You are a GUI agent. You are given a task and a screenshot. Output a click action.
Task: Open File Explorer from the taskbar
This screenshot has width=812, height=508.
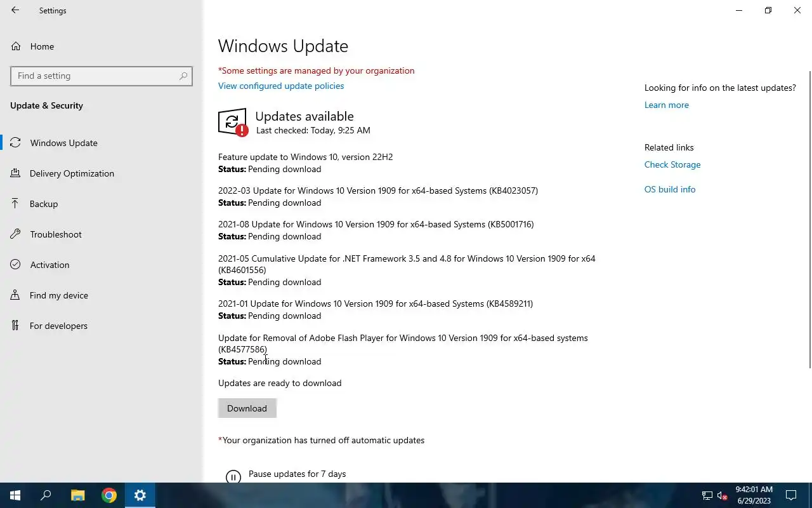click(77, 495)
